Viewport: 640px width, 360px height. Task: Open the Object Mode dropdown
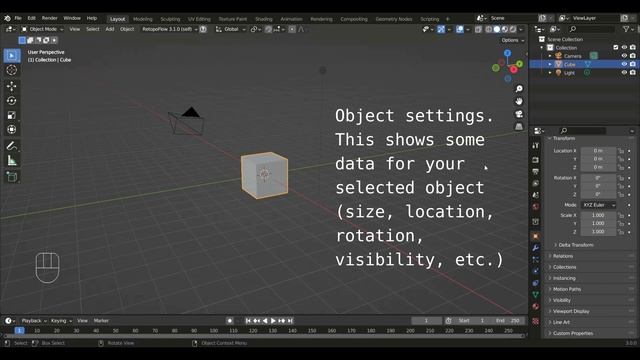pyautogui.click(x=42, y=29)
